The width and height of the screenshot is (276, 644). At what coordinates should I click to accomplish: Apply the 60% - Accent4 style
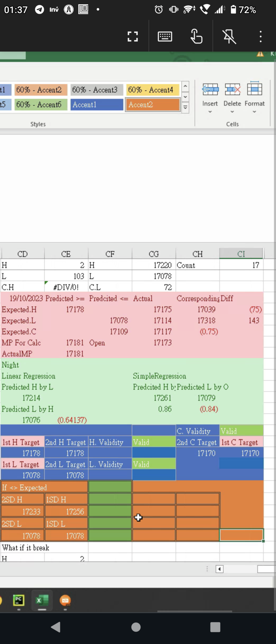click(152, 90)
